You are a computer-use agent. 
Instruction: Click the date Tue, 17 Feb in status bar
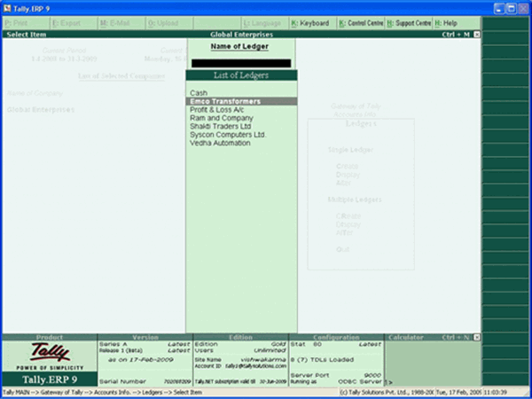click(x=458, y=392)
